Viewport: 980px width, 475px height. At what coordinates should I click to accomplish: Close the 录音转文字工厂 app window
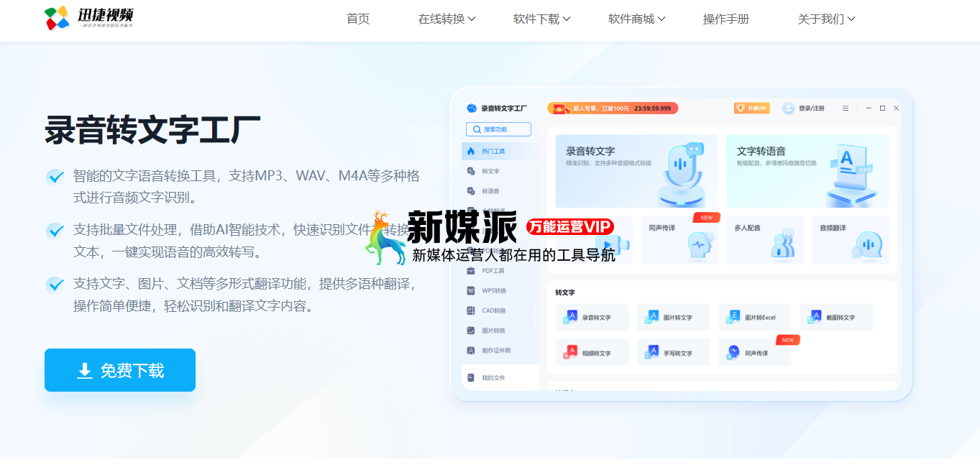pos(896,109)
